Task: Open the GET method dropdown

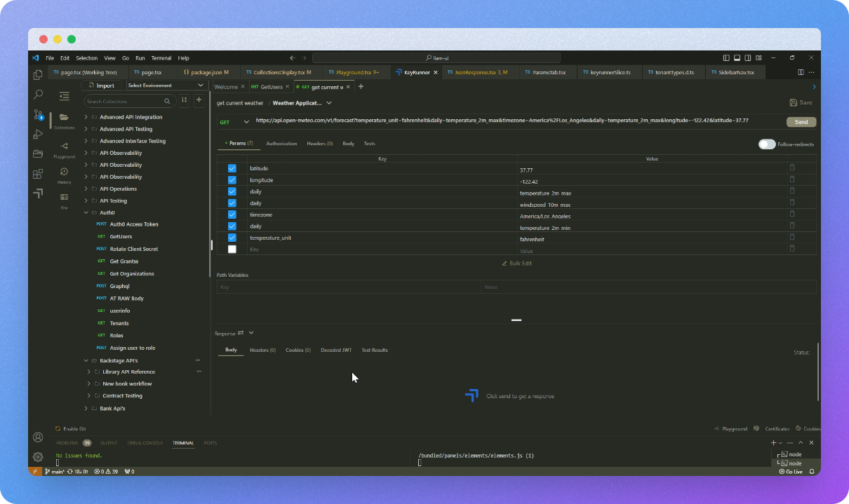Action: 235,122
